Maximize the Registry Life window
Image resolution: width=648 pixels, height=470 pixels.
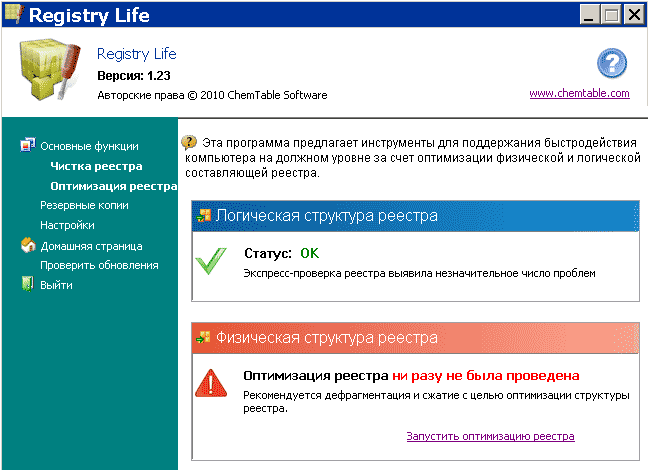coord(611,14)
